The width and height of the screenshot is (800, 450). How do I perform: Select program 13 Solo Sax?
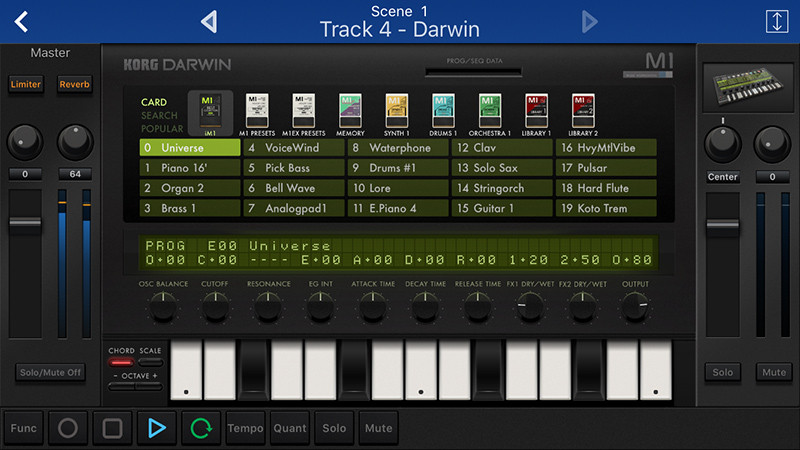[502, 168]
